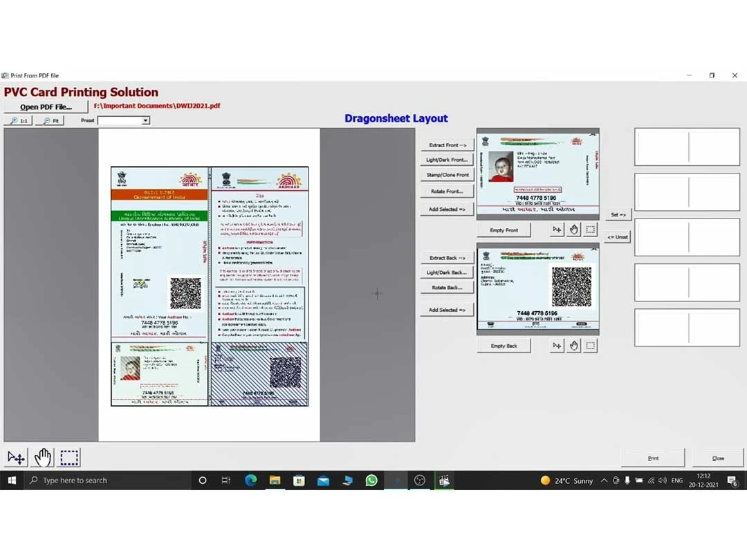Click move pointer icon under back card preview

click(x=557, y=346)
